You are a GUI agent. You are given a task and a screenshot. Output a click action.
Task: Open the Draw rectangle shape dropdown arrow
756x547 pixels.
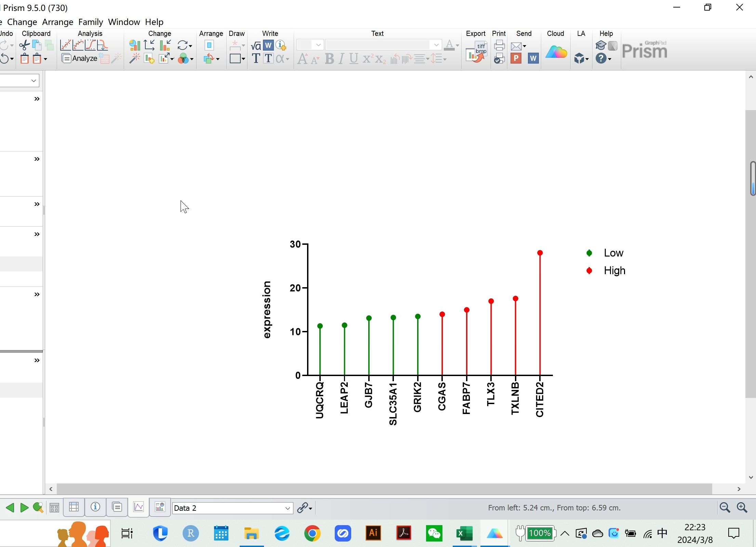[243, 59]
